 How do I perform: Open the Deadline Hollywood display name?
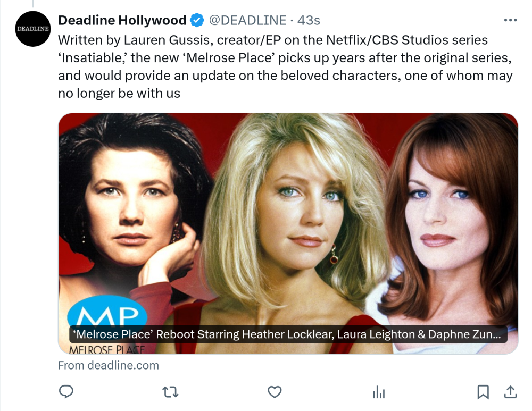click(x=122, y=20)
